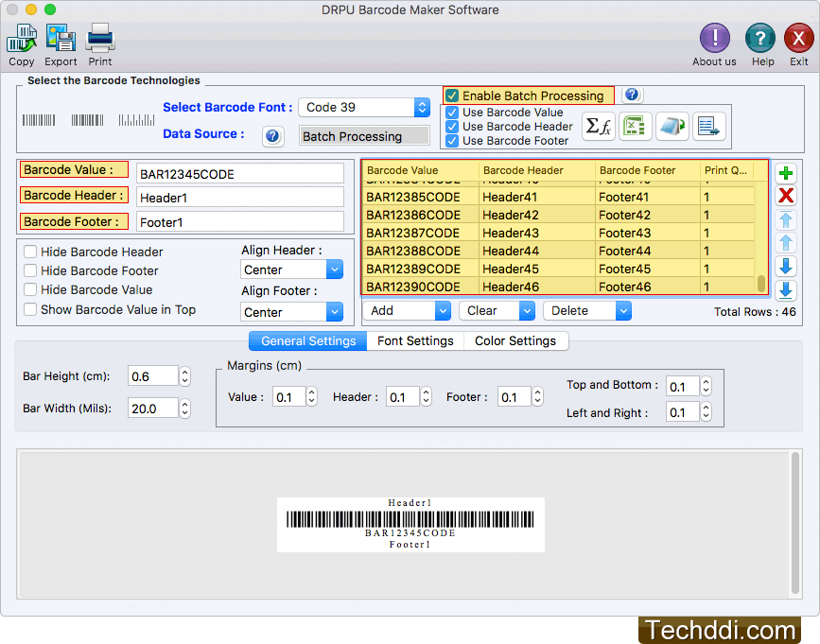Switch to Color Settings tab
The height and width of the screenshot is (644, 820).
click(x=515, y=340)
